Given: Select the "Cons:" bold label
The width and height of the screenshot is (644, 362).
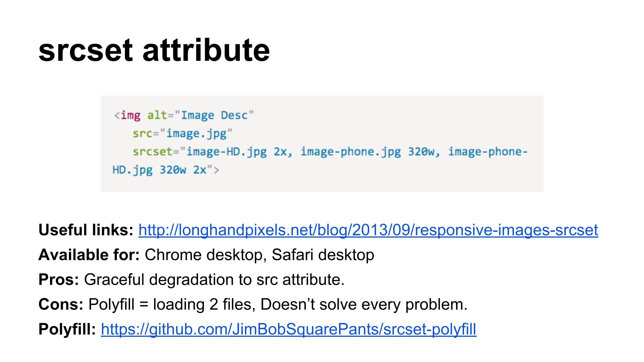Looking at the screenshot, I should [x=61, y=304].
